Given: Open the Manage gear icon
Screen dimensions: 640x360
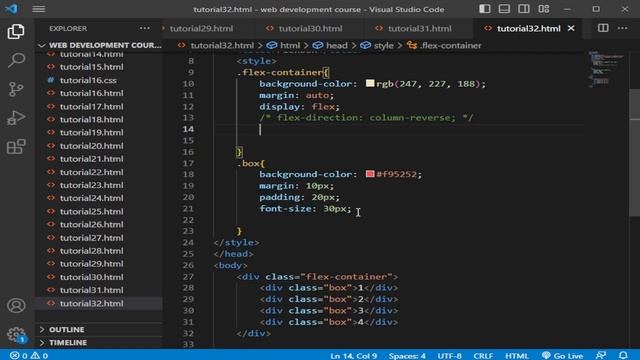Looking at the screenshot, I should click(16, 334).
